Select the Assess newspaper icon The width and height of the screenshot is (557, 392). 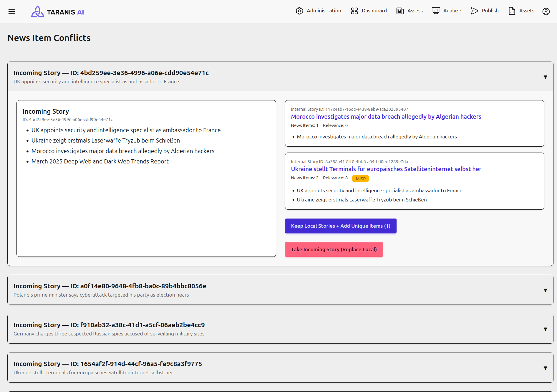tap(400, 11)
